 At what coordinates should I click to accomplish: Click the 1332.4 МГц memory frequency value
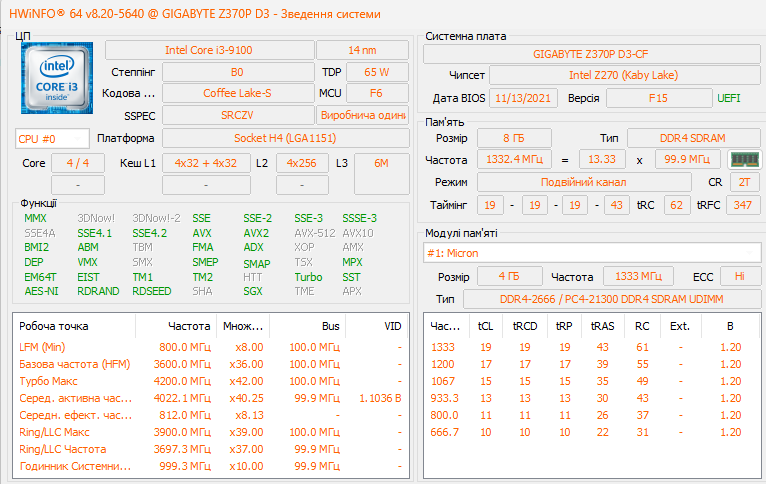click(514, 159)
